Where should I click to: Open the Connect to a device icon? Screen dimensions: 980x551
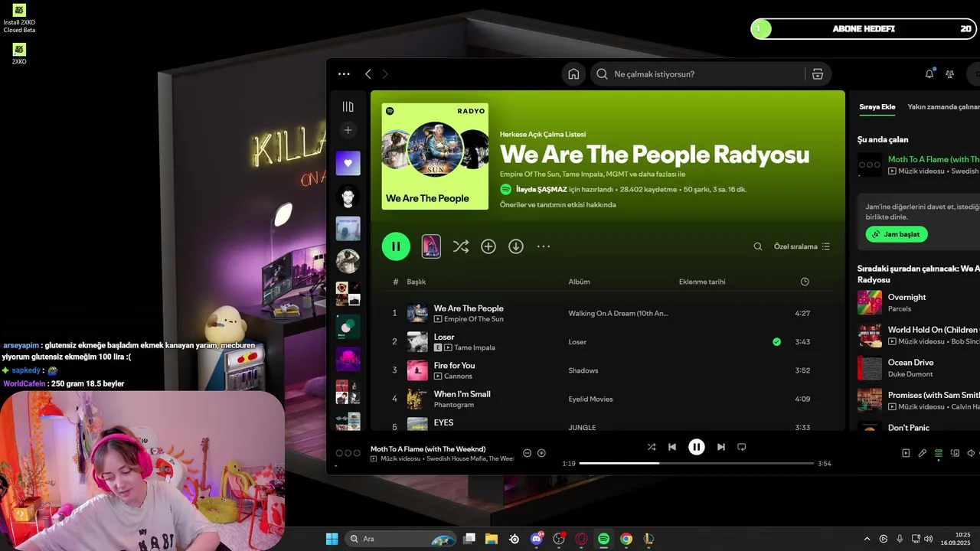[x=955, y=453]
